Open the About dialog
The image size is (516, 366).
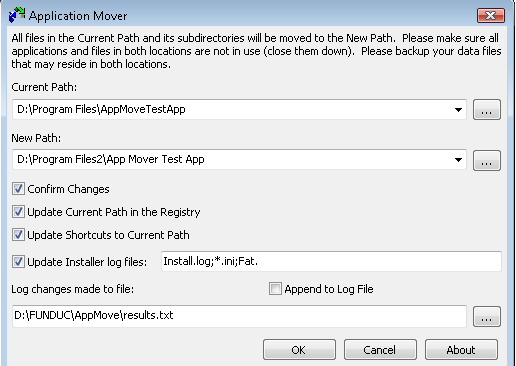[x=461, y=350]
